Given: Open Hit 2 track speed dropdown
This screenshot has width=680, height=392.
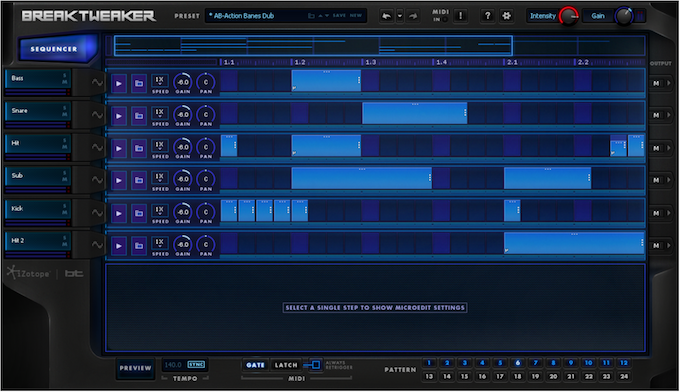Looking at the screenshot, I should [x=160, y=243].
